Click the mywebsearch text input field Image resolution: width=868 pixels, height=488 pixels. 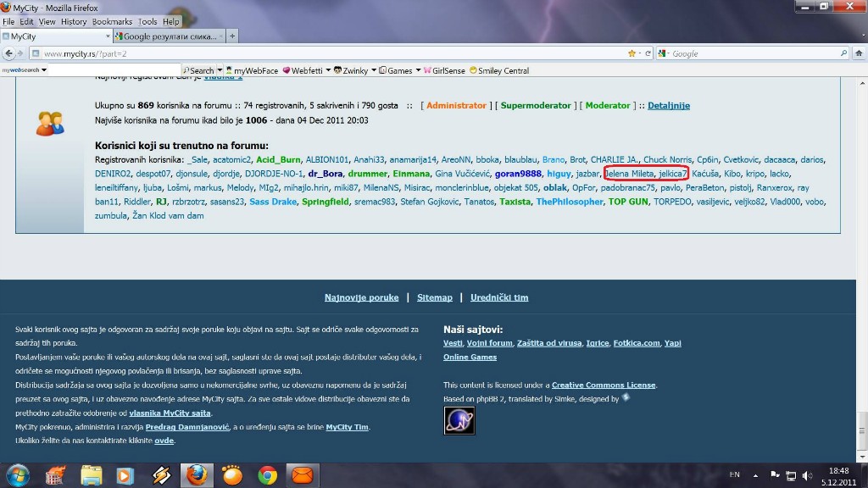pos(114,71)
